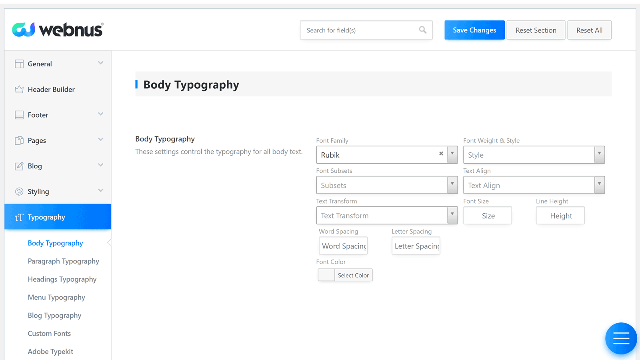This screenshot has height=364, width=640.
Task: Click the Header Builder crown icon
Action: (19, 90)
